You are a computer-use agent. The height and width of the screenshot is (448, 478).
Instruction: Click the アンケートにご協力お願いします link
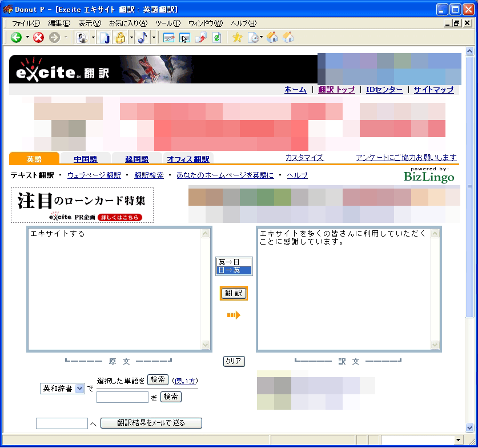[407, 158]
